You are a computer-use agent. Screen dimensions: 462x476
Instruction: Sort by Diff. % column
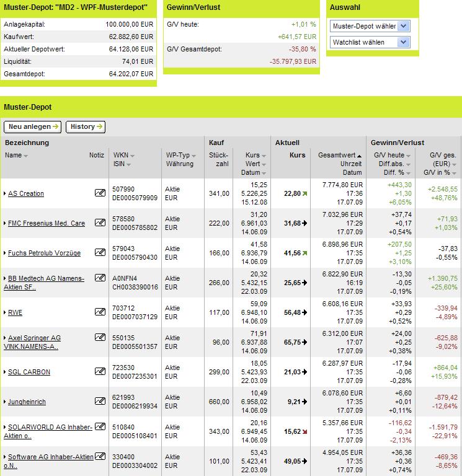pos(408,174)
